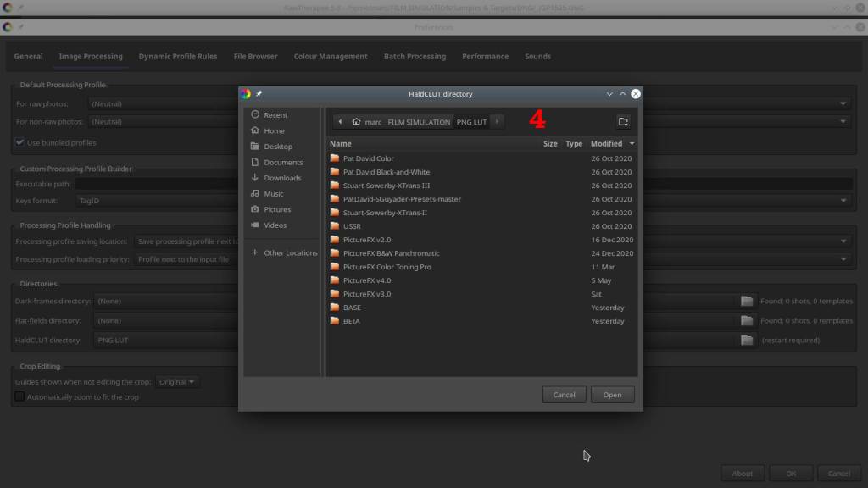Expand the For non-raw photos profile dropdown
Image resolution: width=868 pixels, height=488 pixels.
[843, 122]
